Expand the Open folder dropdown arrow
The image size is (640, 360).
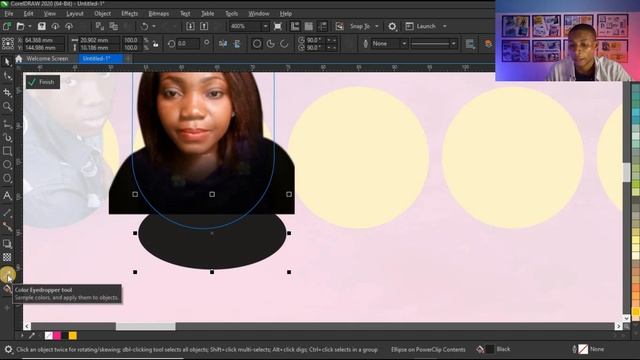click(29, 26)
